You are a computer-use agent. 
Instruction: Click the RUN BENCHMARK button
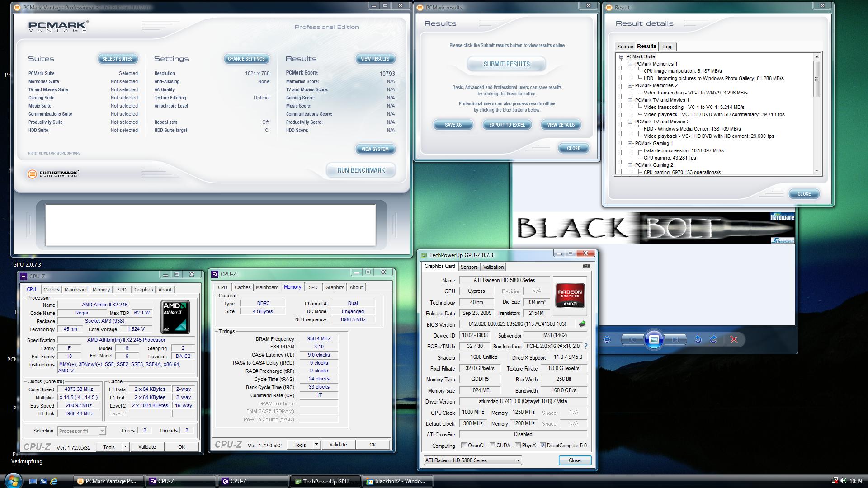tap(361, 170)
